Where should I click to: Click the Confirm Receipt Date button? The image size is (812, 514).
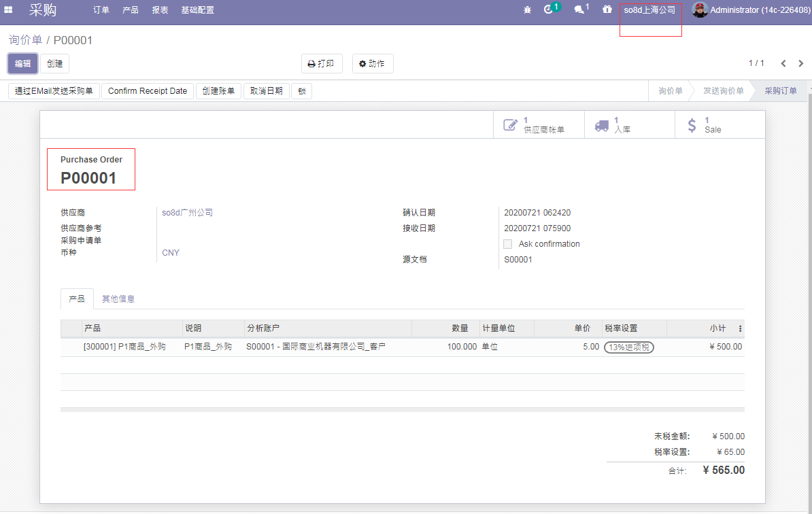[x=147, y=91]
